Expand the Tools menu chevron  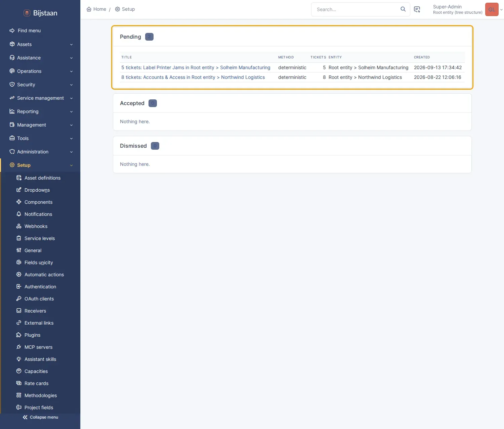coord(71,138)
